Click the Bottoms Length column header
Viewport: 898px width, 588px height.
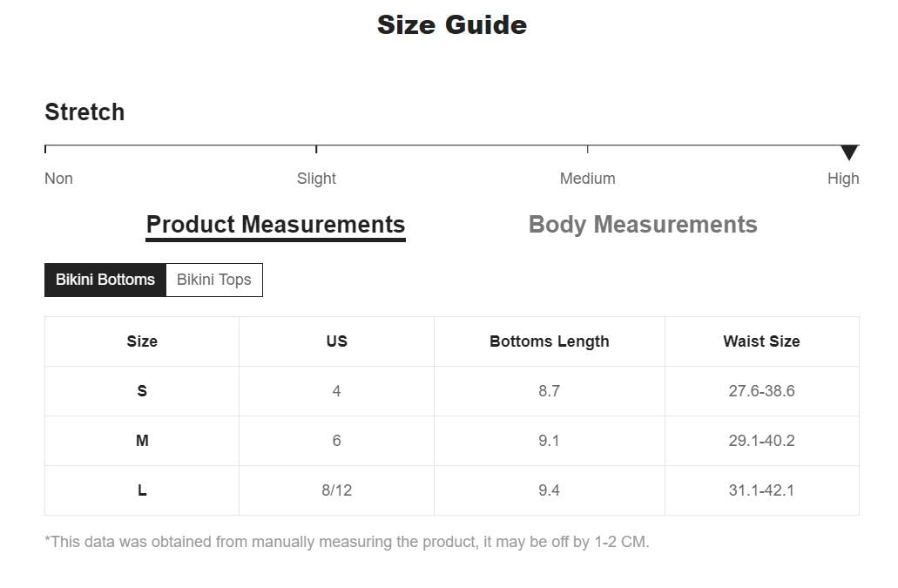click(549, 341)
